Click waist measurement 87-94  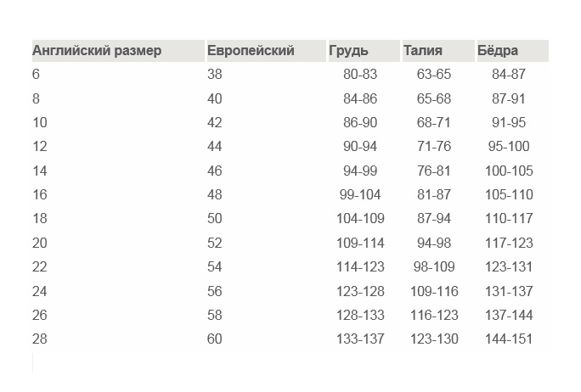[434, 219]
